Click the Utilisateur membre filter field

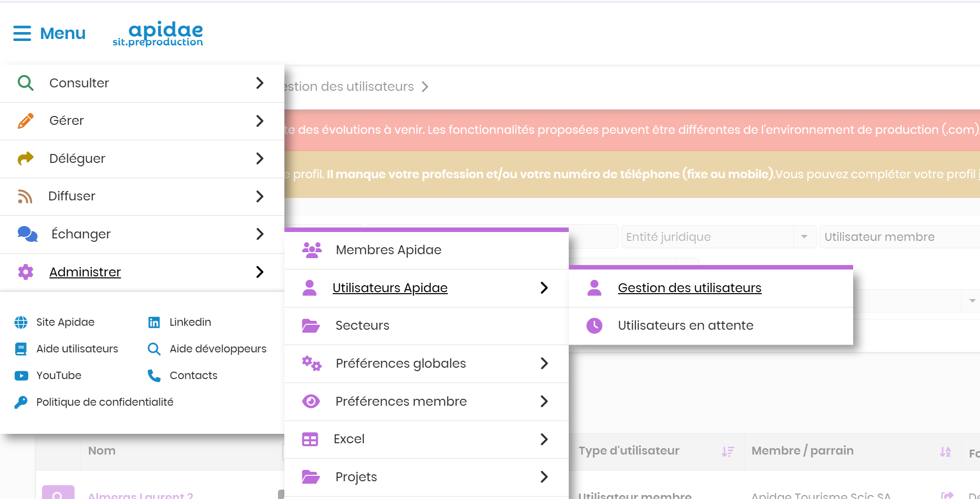tap(900, 237)
